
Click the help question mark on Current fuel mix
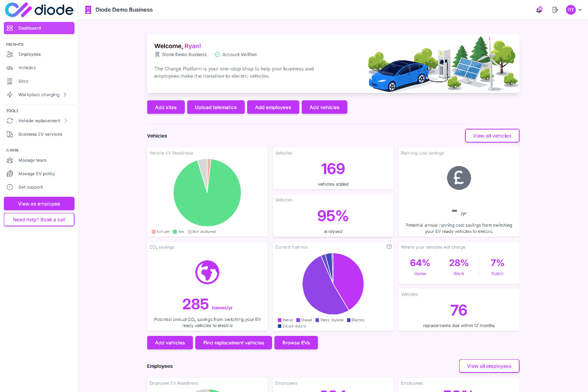point(389,247)
